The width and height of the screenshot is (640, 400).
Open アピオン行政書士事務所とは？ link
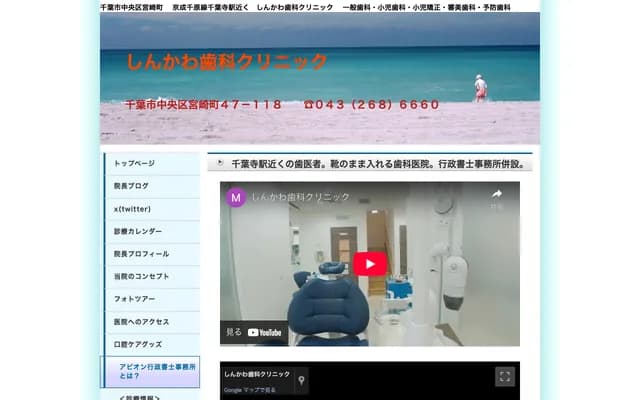tap(150, 371)
